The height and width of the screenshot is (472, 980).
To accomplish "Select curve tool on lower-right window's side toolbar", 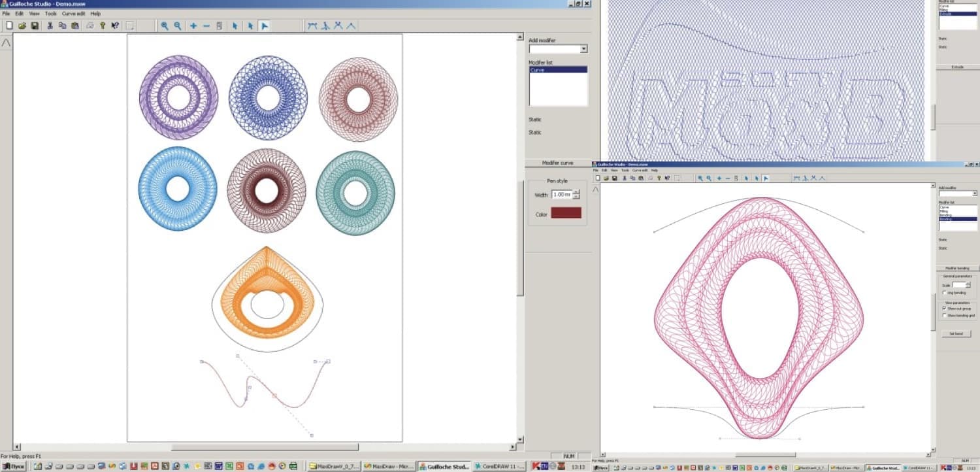I will tap(595, 190).
